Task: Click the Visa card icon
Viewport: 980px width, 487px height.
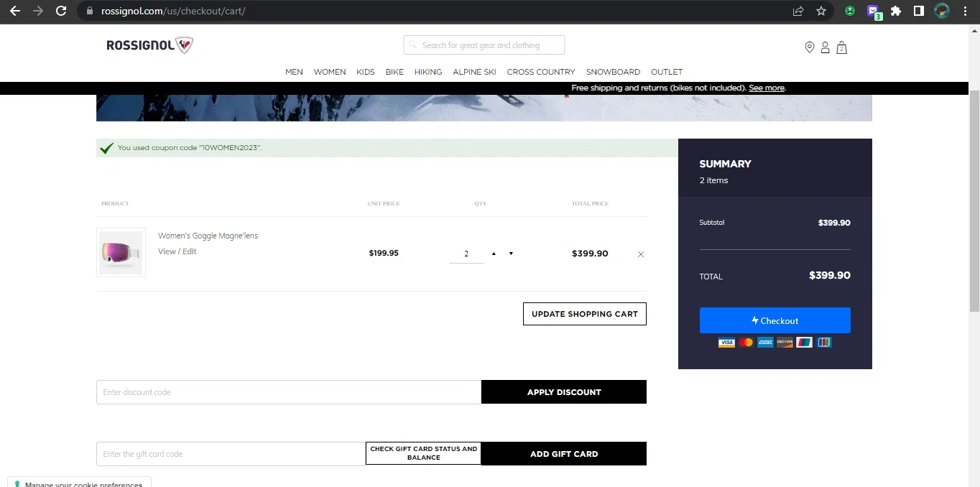Action: (x=726, y=343)
